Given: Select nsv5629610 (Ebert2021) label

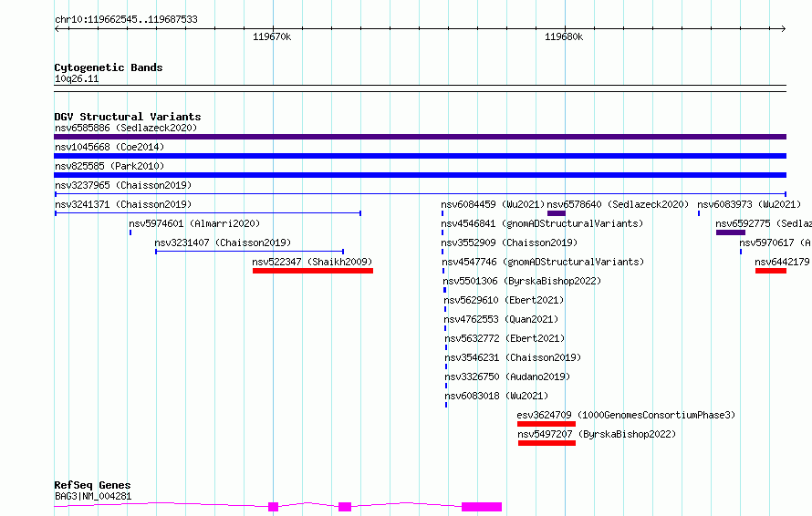Looking at the screenshot, I should click(504, 300).
